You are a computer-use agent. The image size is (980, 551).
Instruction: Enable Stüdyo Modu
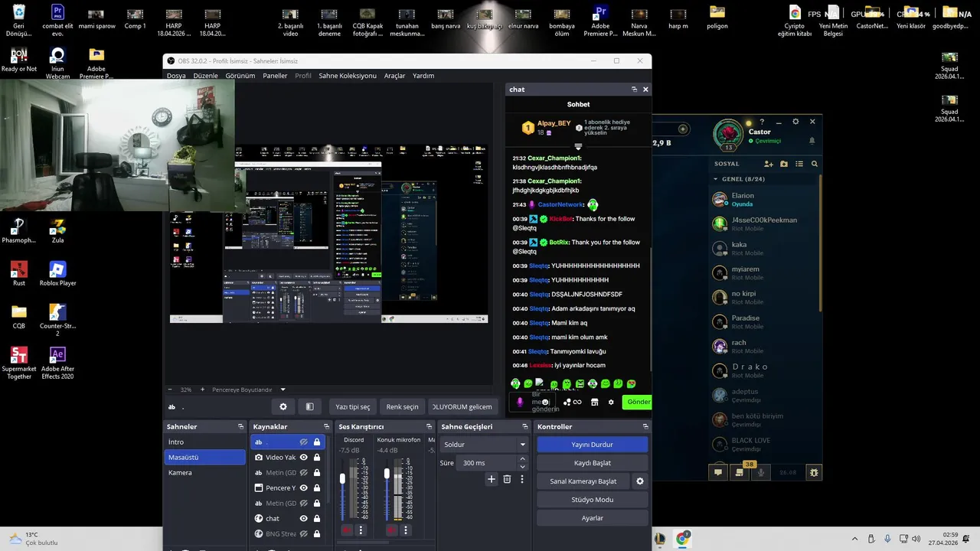click(593, 500)
